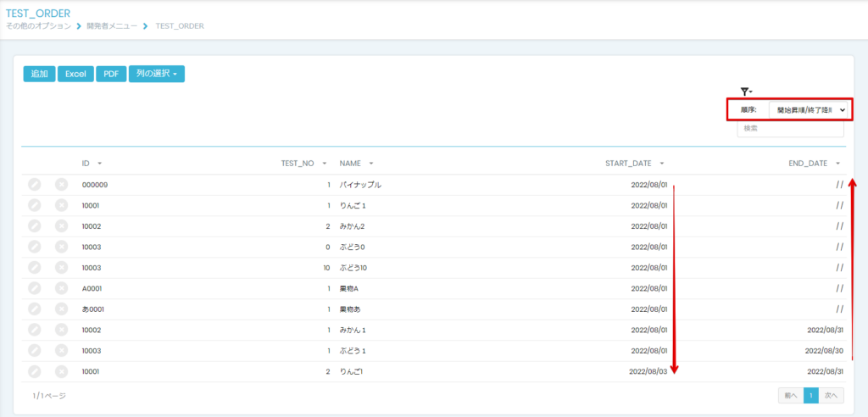
Task: Open the ID column header sort arrow
Action: coord(100,164)
